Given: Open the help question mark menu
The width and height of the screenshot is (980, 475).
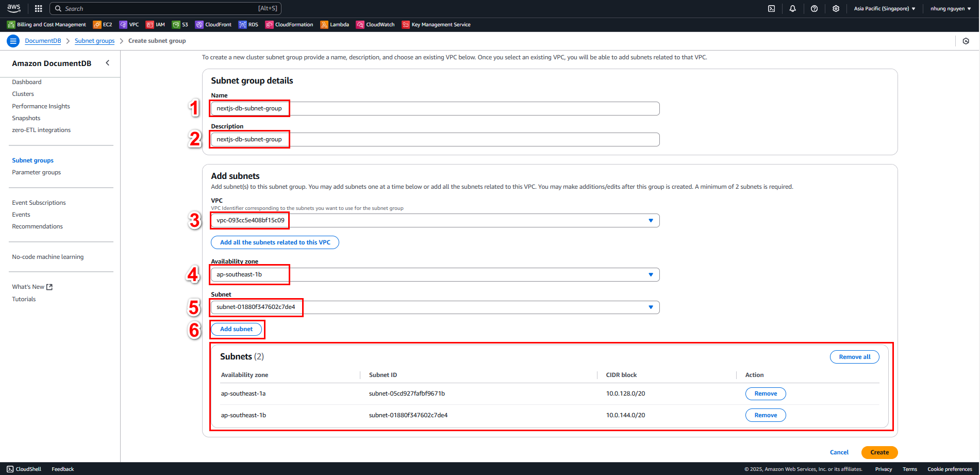Looking at the screenshot, I should tap(814, 9).
